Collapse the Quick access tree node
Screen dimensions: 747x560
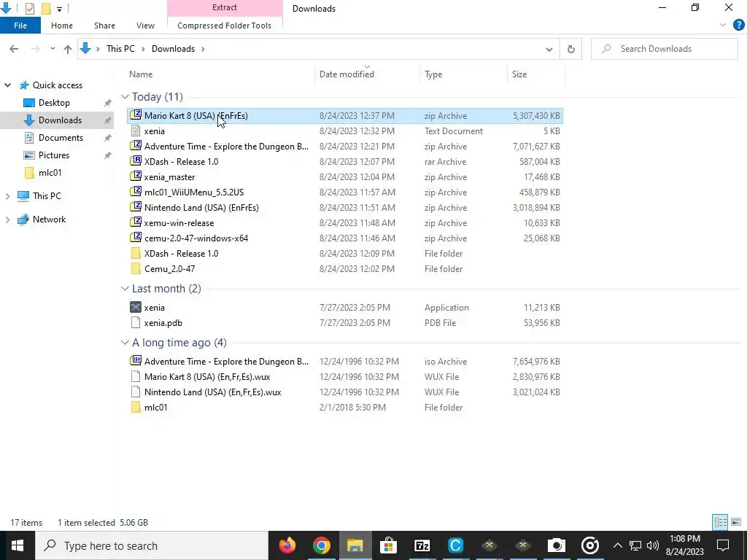pos(7,85)
